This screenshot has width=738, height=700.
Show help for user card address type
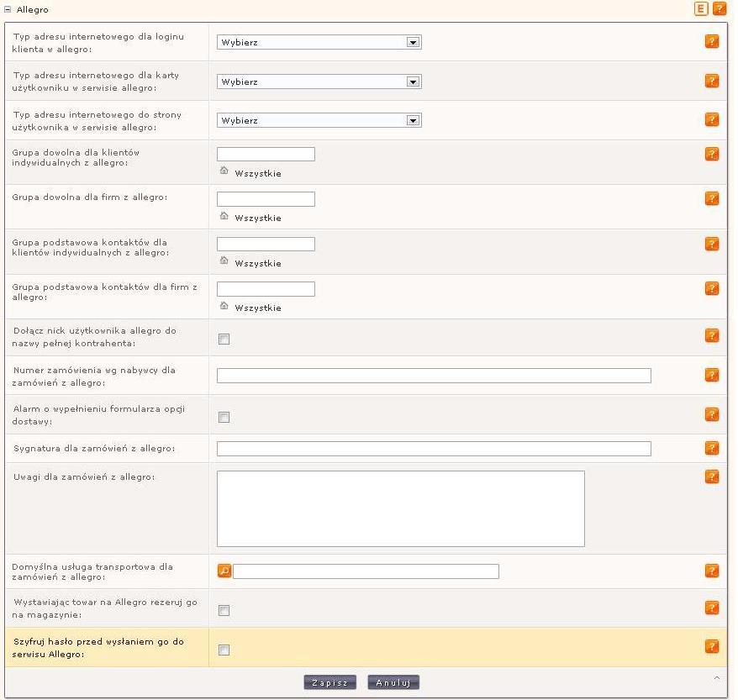[x=712, y=81]
